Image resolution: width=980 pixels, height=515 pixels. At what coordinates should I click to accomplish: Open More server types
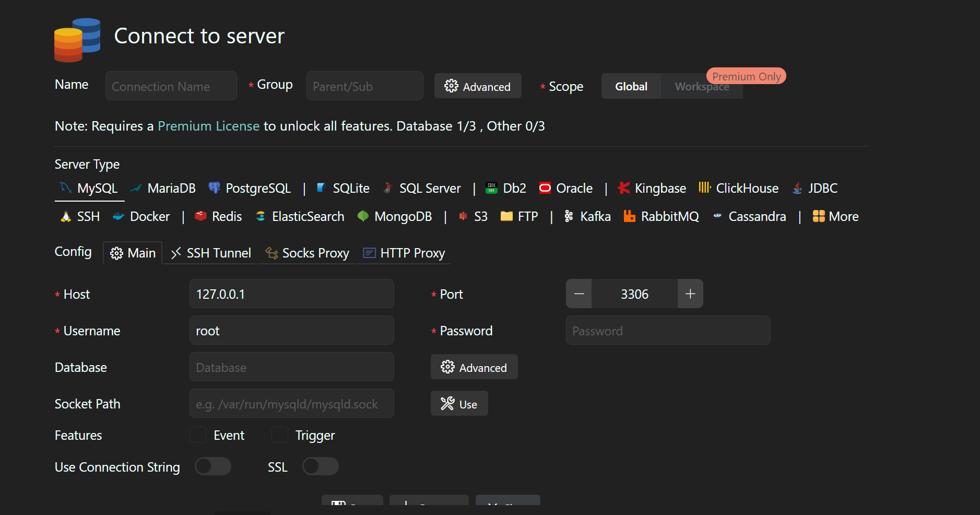pos(835,217)
